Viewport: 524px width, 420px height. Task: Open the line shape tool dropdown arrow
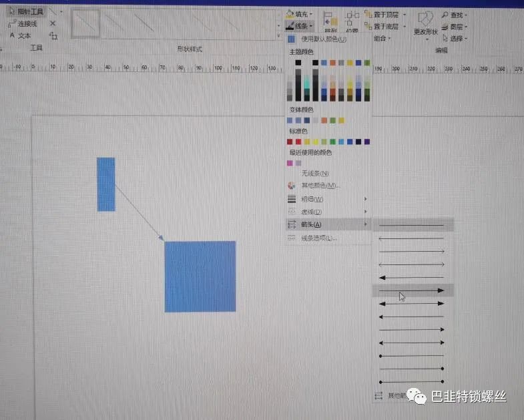click(x=61, y=12)
